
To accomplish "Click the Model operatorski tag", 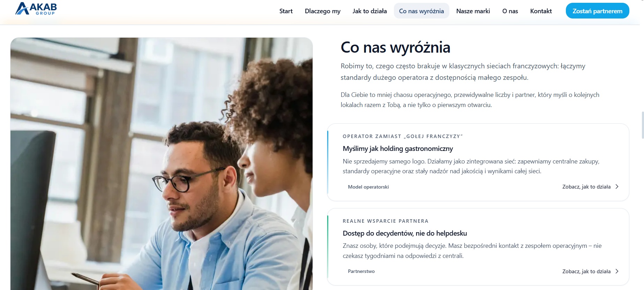I will pyautogui.click(x=368, y=187).
